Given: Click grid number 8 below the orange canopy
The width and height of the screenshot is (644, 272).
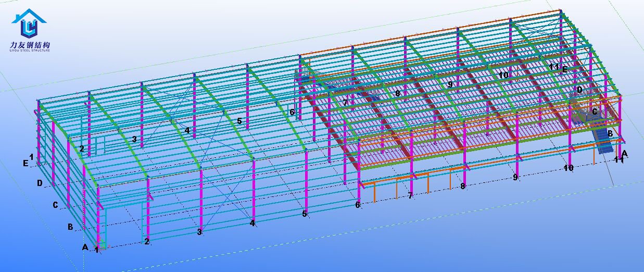Looking at the screenshot, I should pos(462,186).
